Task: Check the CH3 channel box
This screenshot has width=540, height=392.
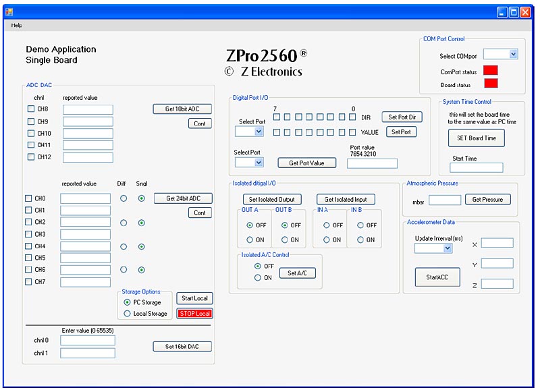Action: click(x=28, y=234)
